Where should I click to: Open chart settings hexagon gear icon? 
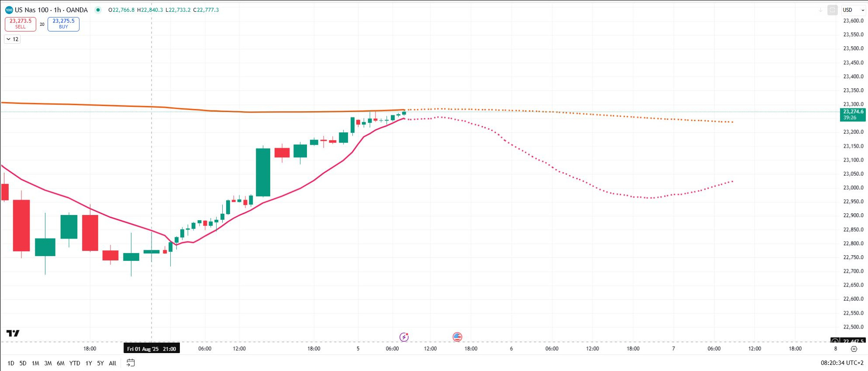point(854,349)
